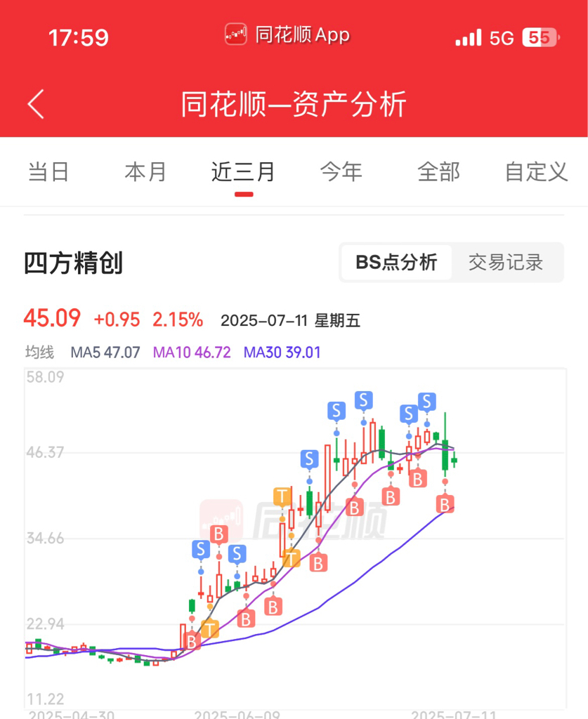Tap the cellular signal bars icon
The height and width of the screenshot is (719, 588).
pos(469,38)
